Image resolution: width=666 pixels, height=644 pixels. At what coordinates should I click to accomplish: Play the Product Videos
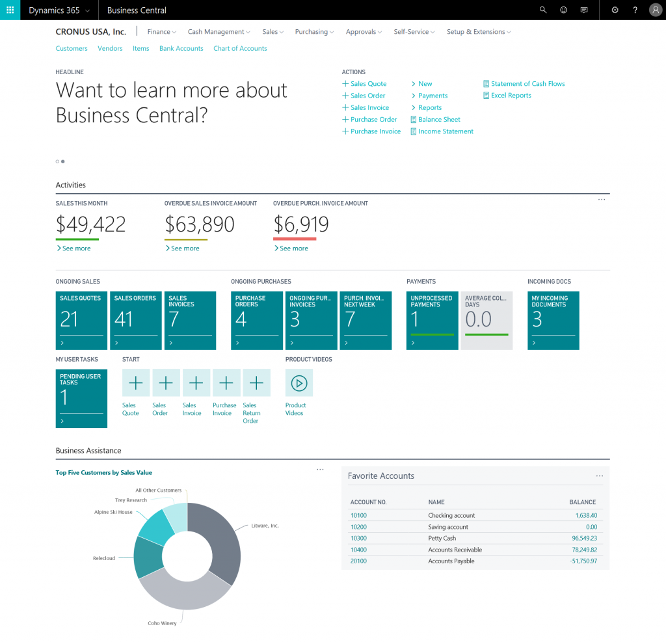click(x=299, y=382)
